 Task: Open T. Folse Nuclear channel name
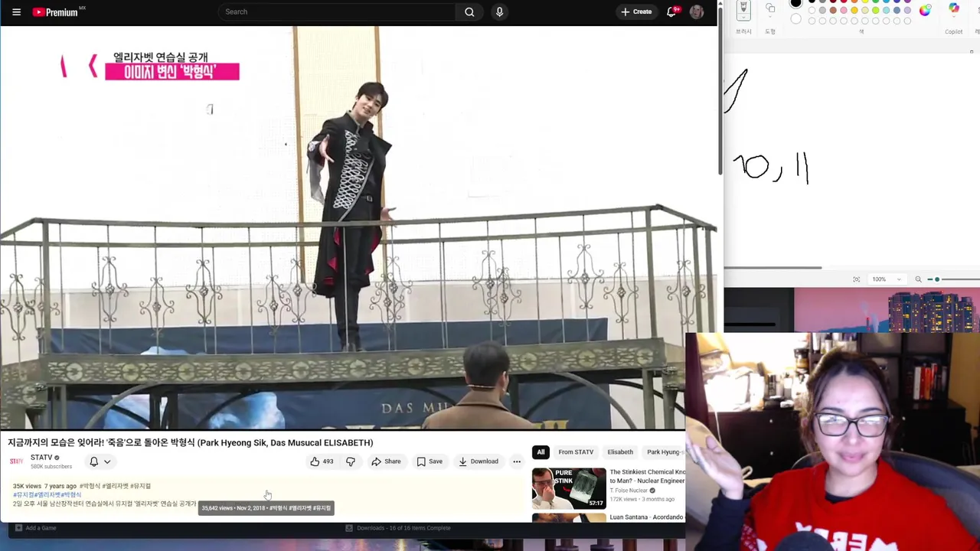tap(629, 491)
